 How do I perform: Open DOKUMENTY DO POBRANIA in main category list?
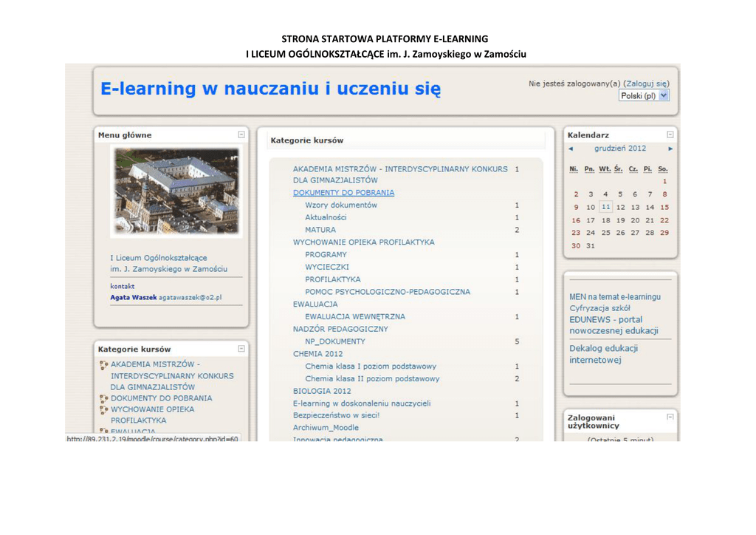[343, 193]
